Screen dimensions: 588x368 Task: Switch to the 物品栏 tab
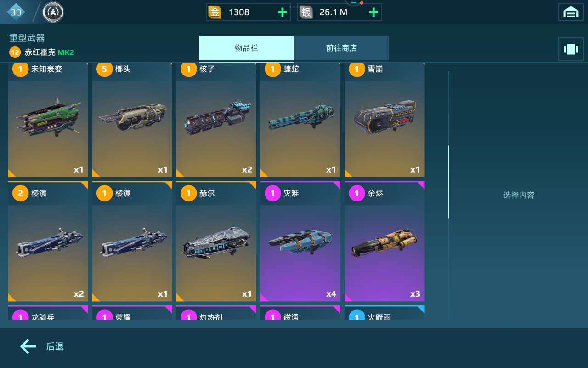(x=246, y=48)
